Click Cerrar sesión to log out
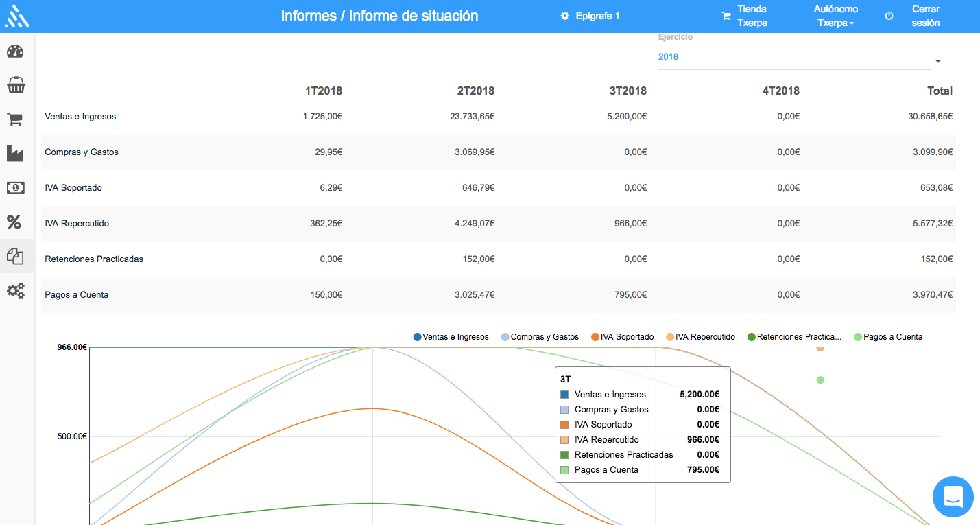Screen dimensions: 980x525 pyautogui.click(x=926, y=16)
